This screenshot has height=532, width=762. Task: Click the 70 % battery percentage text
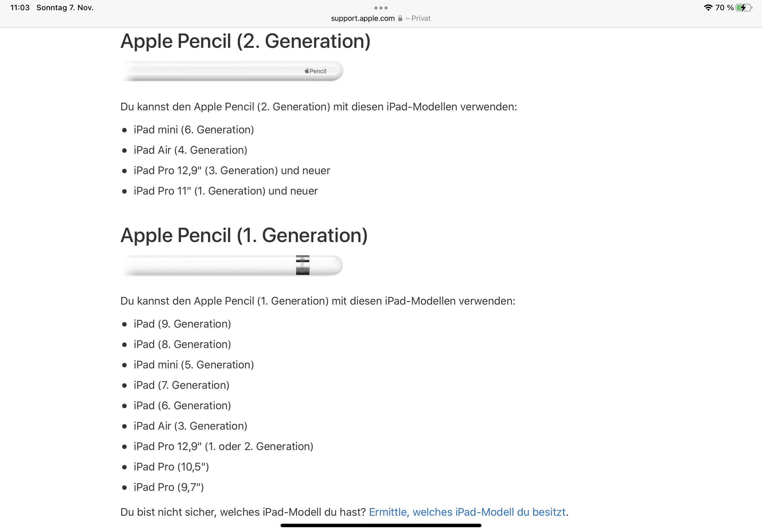[x=724, y=8]
